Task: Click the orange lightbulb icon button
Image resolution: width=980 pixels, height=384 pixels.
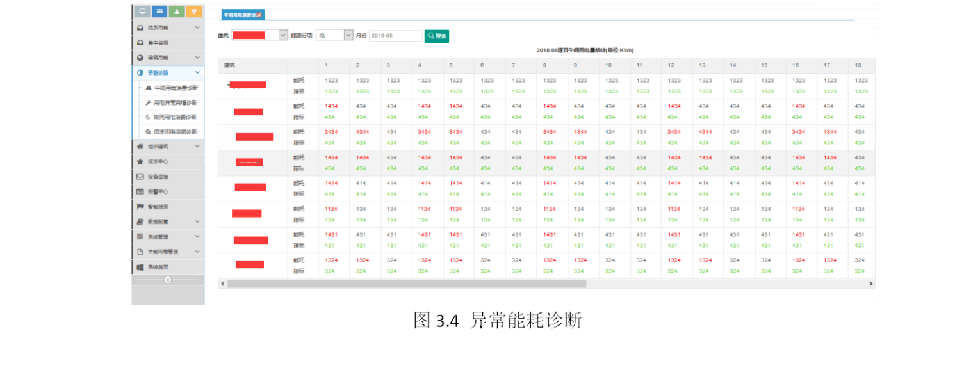Action: [x=194, y=12]
